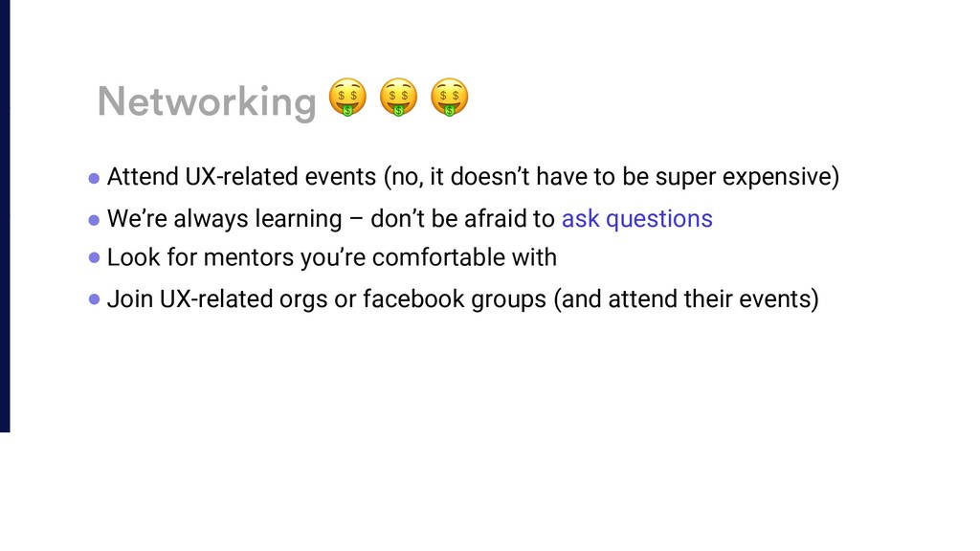Select the bullet dot before 'Look for mentors'
This screenshot has height=551, width=980.
point(95,257)
